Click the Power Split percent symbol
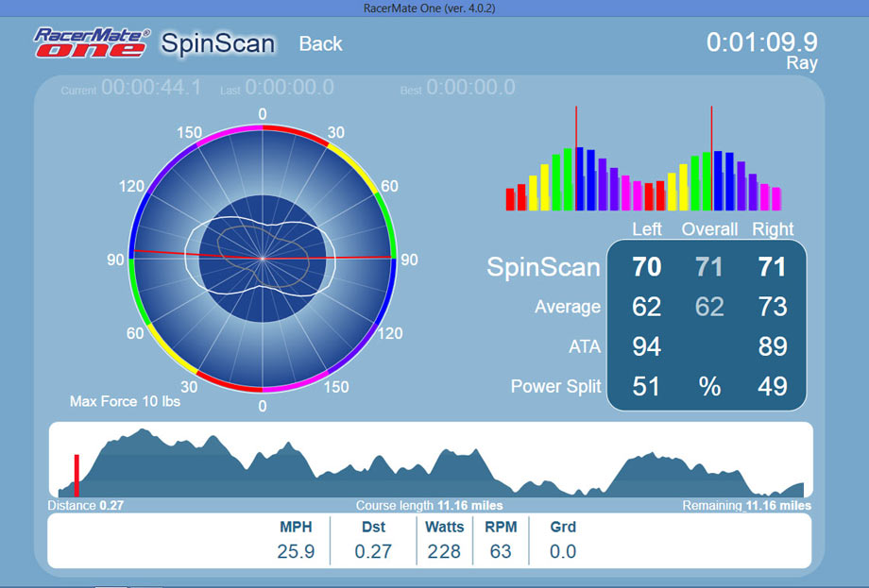This screenshot has height=588, width=869. click(709, 387)
